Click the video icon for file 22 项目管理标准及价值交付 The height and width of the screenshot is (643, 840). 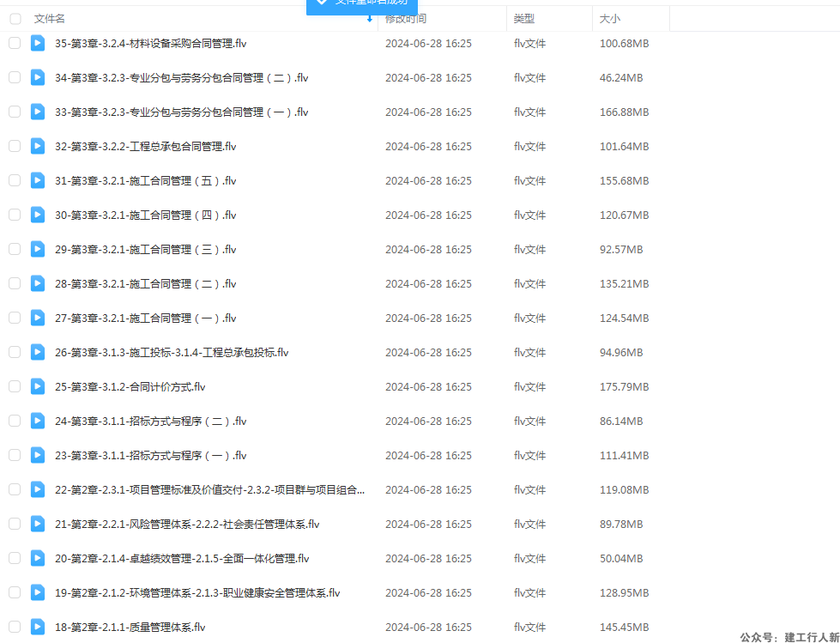click(x=38, y=489)
